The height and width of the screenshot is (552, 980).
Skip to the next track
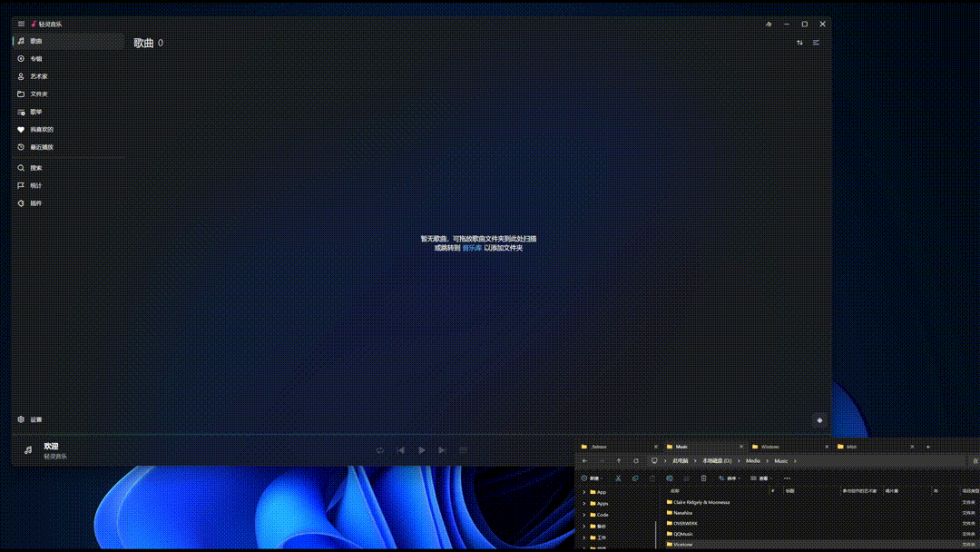tap(442, 450)
